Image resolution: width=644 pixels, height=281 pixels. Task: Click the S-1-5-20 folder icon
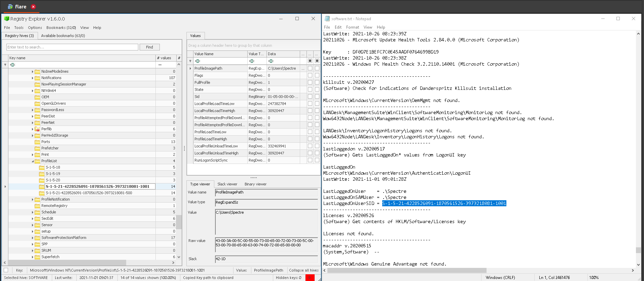42,180
